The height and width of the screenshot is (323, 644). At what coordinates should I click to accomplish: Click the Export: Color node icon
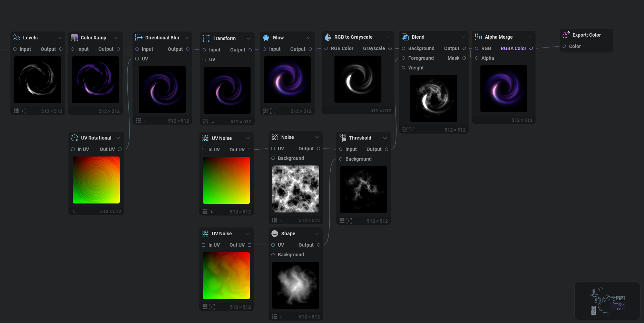pyautogui.click(x=566, y=35)
